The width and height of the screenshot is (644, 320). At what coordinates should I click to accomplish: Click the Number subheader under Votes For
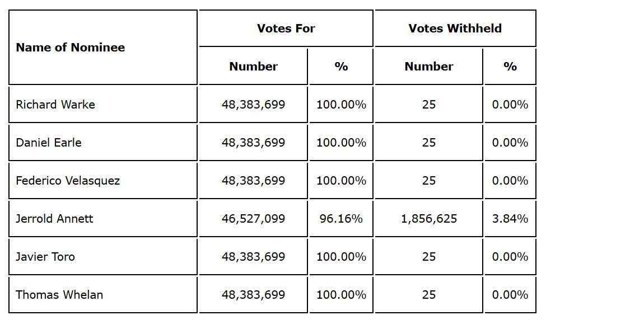253,67
